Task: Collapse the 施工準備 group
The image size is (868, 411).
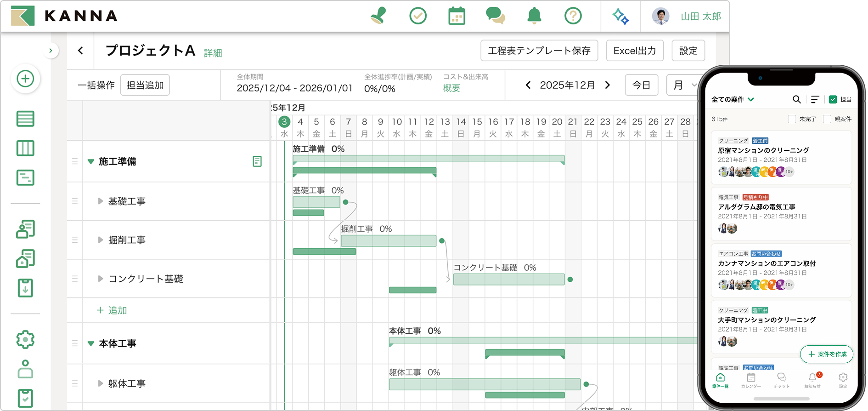Action: (91, 162)
